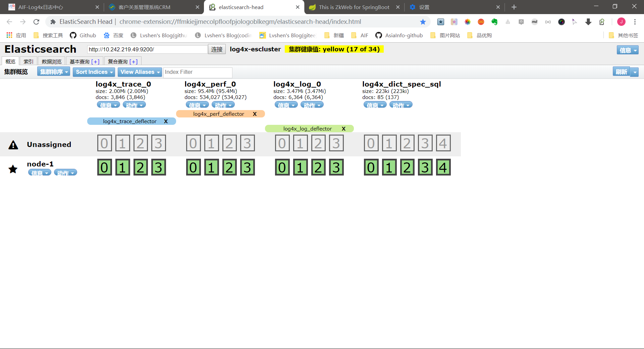644x349 pixels.
Task: Click the download arrow extension icon
Action: pos(588,22)
